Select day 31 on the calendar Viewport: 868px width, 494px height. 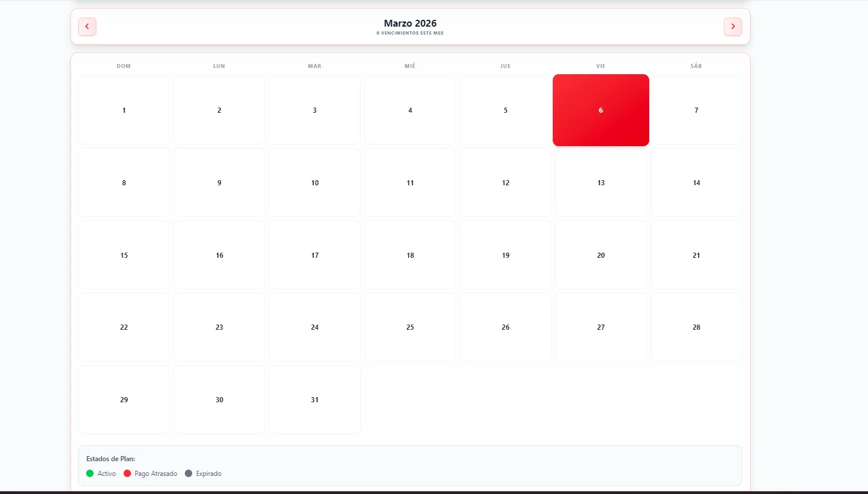(x=314, y=399)
